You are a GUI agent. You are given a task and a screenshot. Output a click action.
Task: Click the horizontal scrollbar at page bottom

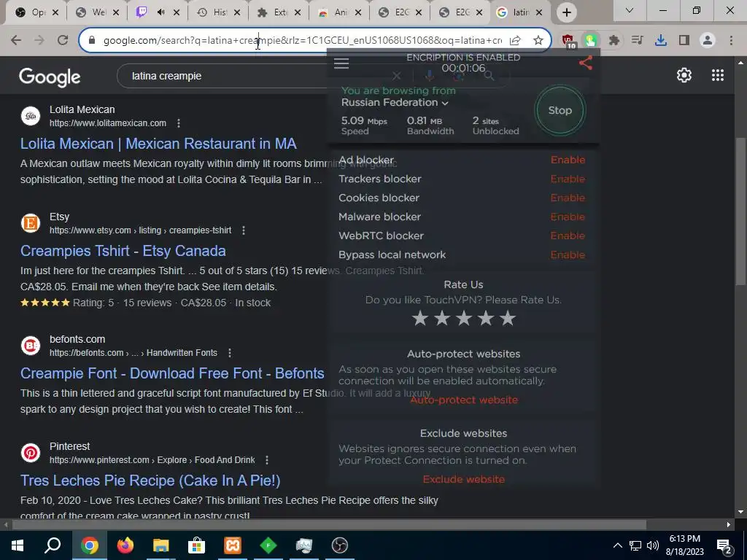pos(329,525)
